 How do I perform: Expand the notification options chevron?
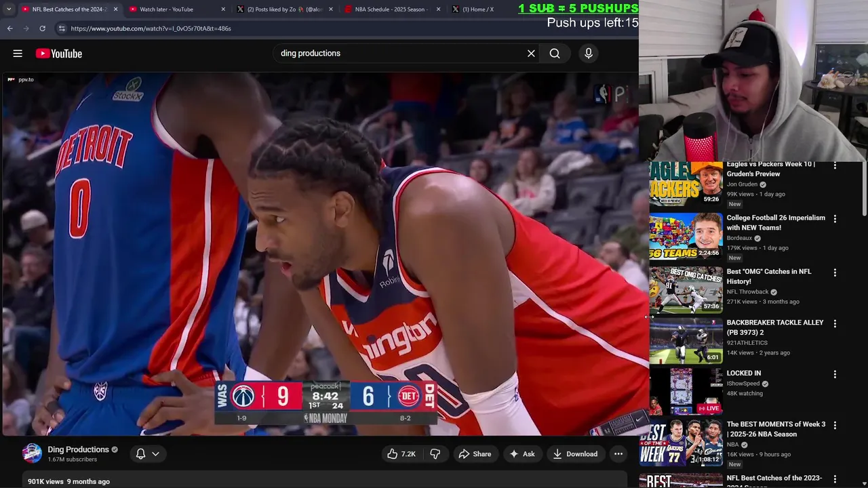[155, 454]
